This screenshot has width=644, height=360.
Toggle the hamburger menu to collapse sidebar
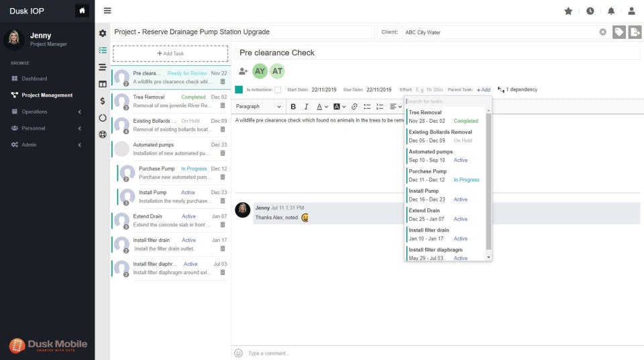click(x=107, y=11)
